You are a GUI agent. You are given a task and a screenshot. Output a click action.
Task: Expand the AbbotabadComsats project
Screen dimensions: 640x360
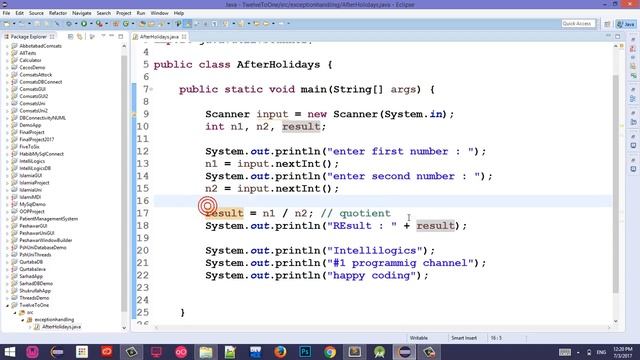(x=7, y=46)
